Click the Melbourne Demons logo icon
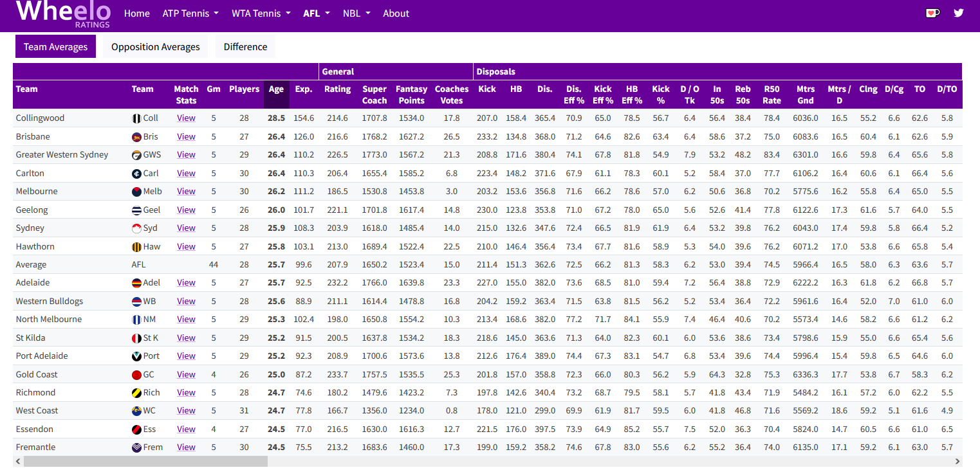This screenshot has width=980, height=470. tap(136, 192)
